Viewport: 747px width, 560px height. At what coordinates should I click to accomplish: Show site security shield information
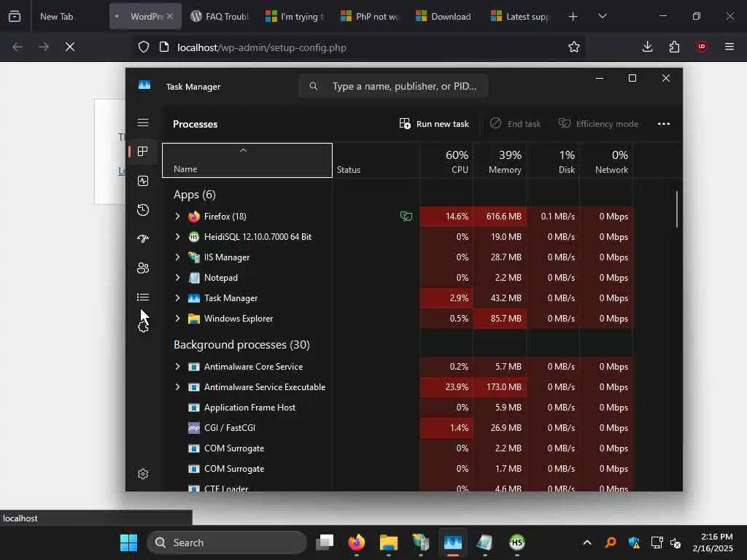(144, 47)
